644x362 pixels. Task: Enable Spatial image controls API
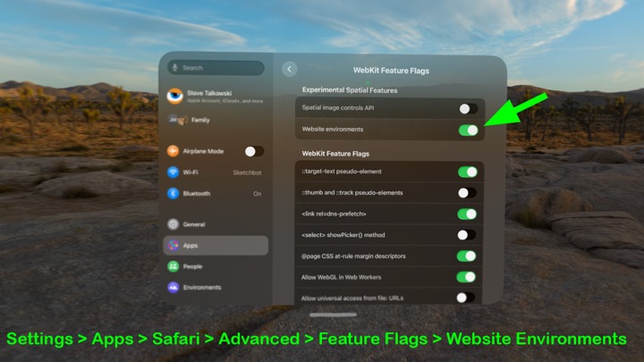[x=468, y=109]
